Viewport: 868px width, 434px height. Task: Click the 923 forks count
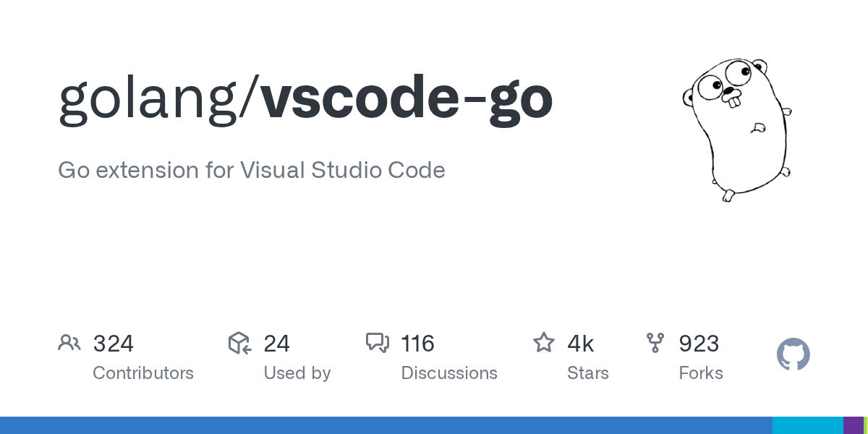pos(699,343)
